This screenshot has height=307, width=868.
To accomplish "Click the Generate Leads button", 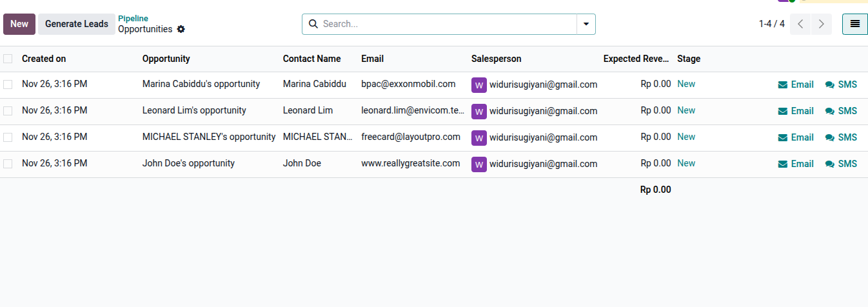I will tap(77, 24).
